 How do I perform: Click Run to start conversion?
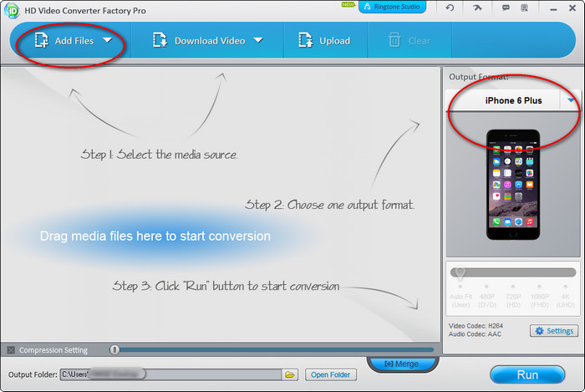pyautogui.click(x=527, y=374)
